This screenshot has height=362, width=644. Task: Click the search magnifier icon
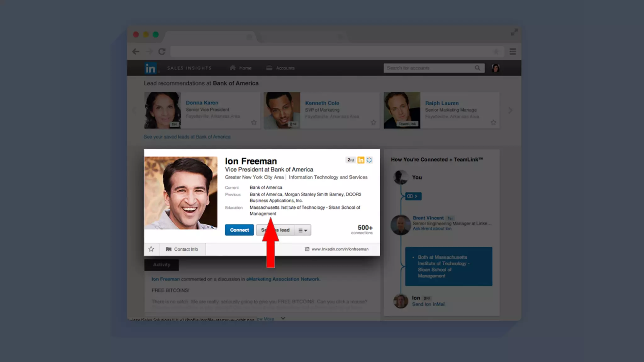click(x=477, y=68)
